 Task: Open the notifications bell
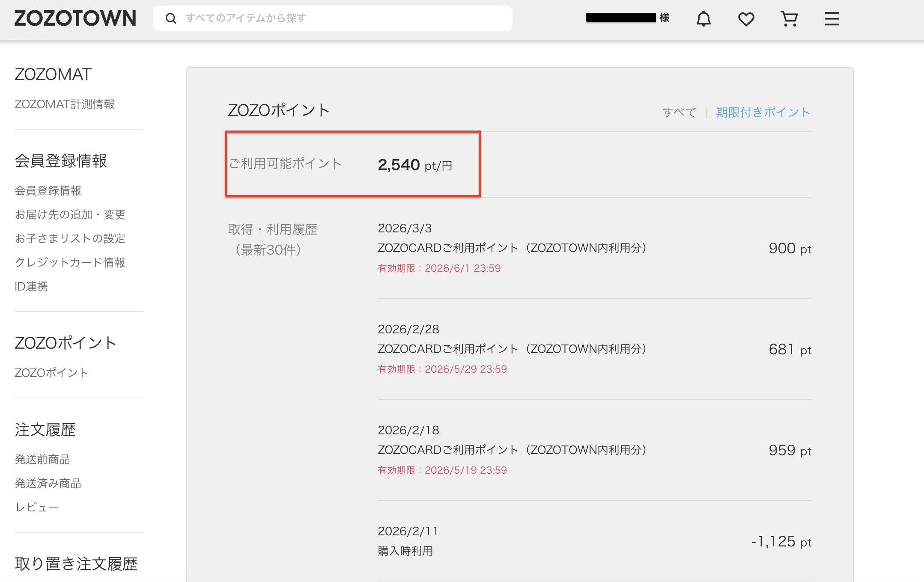[x=703, y=19]
